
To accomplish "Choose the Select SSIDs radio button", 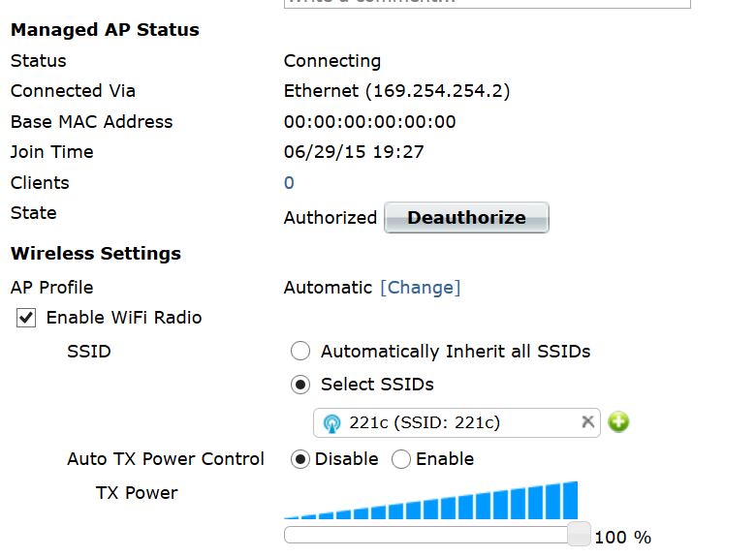I will 300,385.
